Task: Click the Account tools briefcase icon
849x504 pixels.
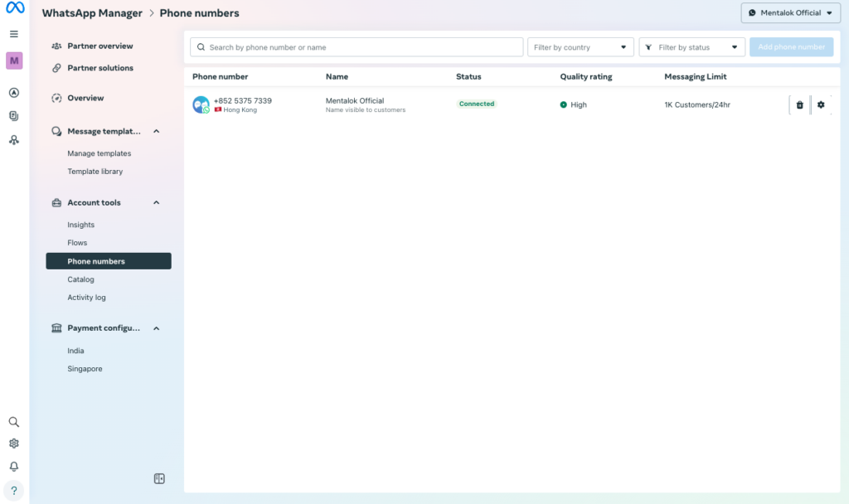Action: 56,202
